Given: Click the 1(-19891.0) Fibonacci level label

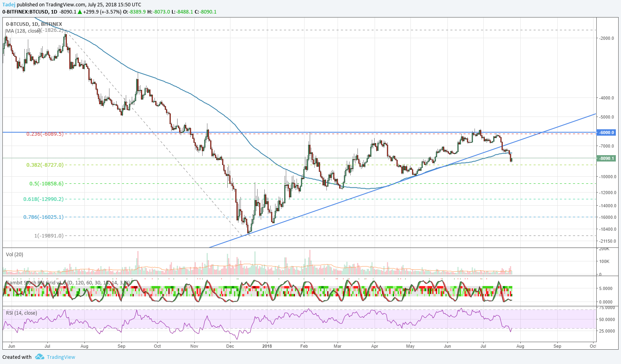Looking at the screenshot, I should [x=49, y=236].
